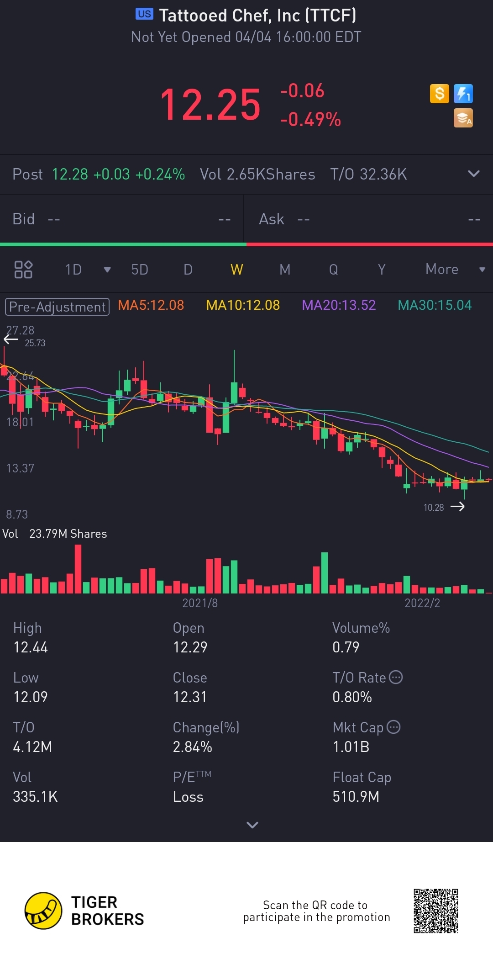Screen dimensions: 493x980
Task: Expand the post-market details chevron
Action: coord(474,174)
